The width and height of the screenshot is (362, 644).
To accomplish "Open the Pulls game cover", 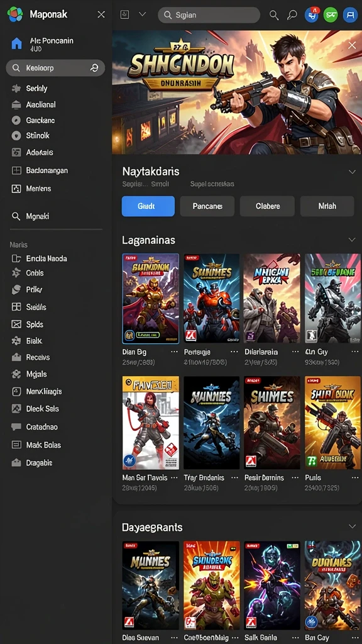I will coord(333,423).
